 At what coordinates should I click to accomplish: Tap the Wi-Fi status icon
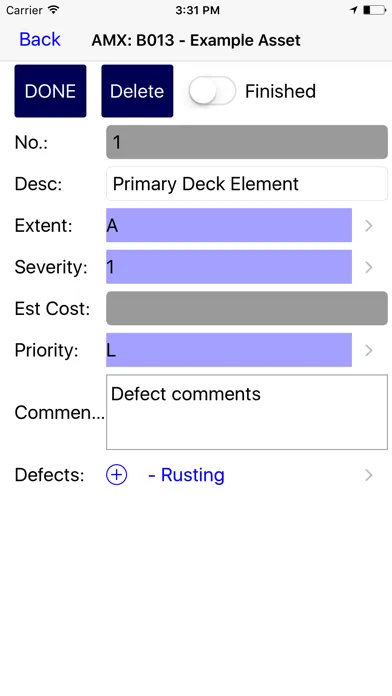(54, 10)
